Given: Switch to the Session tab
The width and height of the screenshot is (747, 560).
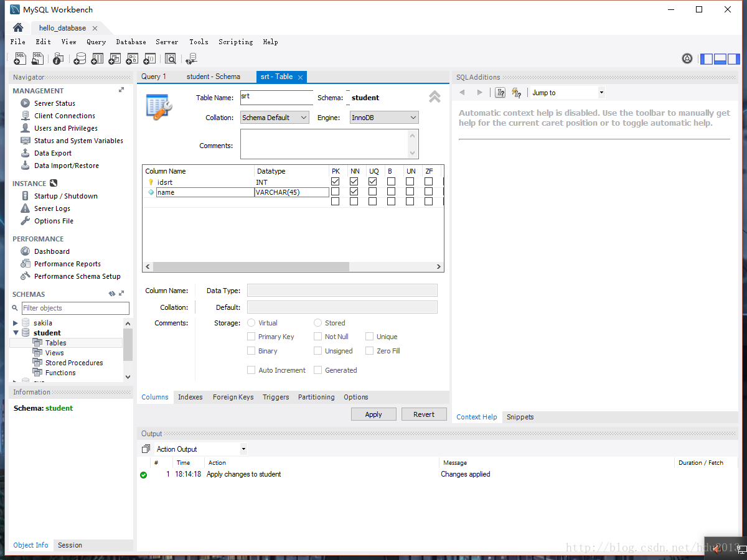Looking at the screenshot, I should coord(70,545).
